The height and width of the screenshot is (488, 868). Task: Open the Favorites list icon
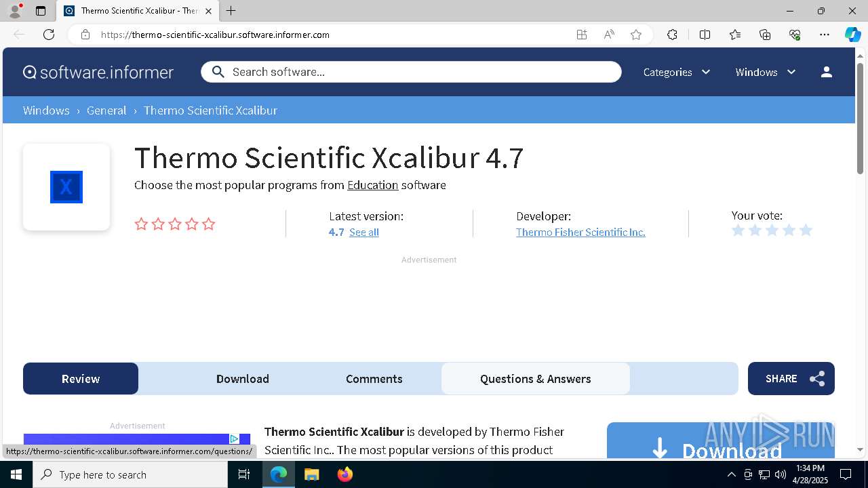pos(735,35)
